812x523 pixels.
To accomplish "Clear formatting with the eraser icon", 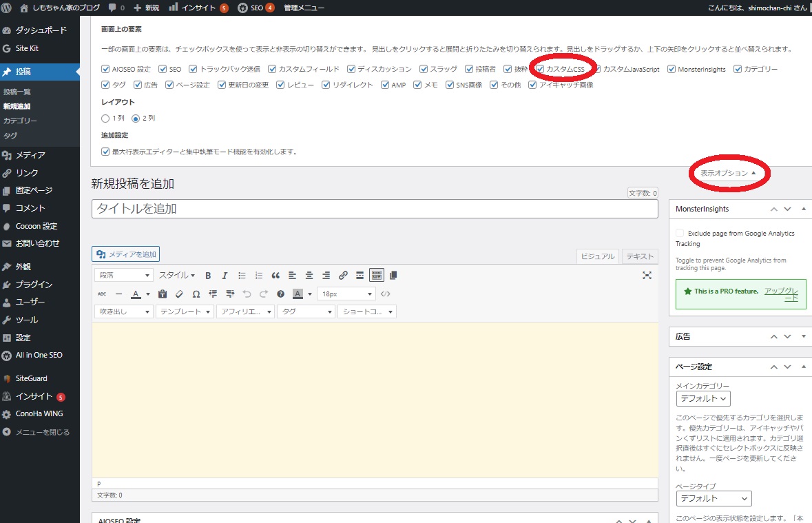I will 179,294.
